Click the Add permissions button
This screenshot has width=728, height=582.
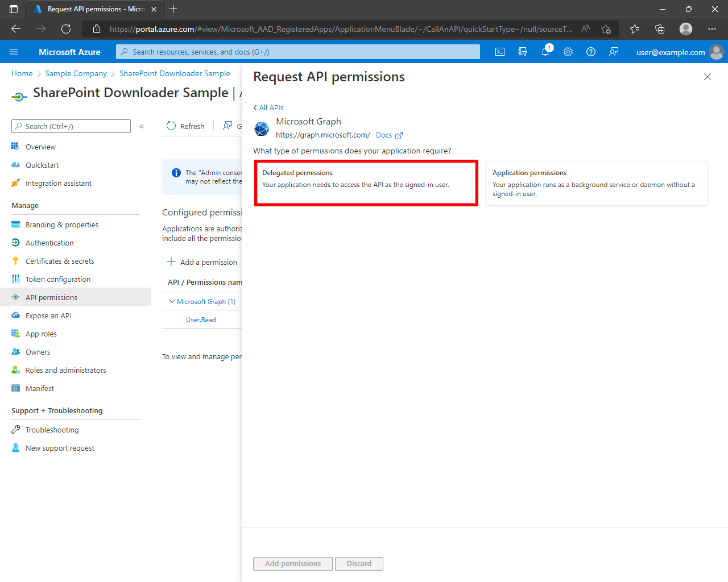tap(293, 564)
